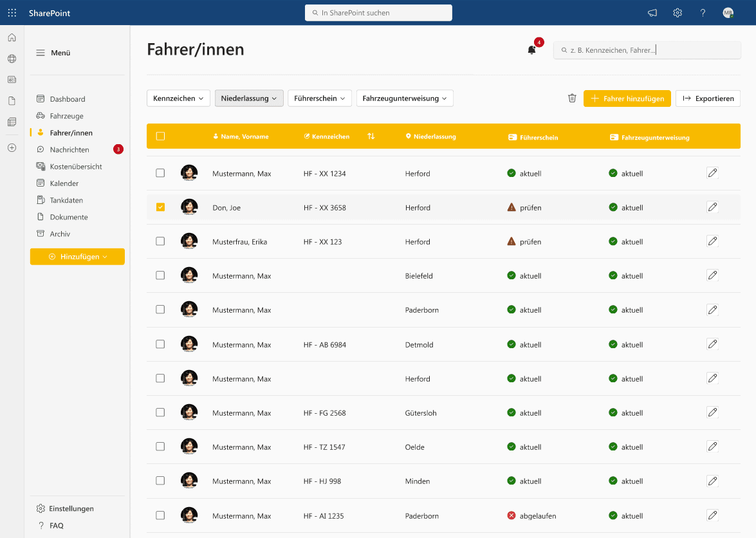Tick the select-all checkbox in table header
The width and height of the screenshot is (756, 538).
tap(160, 136)
